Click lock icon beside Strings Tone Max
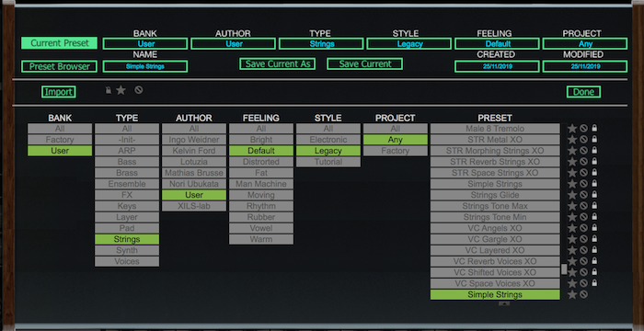Viewport: 644px width, 331px height. coord(594,206)
